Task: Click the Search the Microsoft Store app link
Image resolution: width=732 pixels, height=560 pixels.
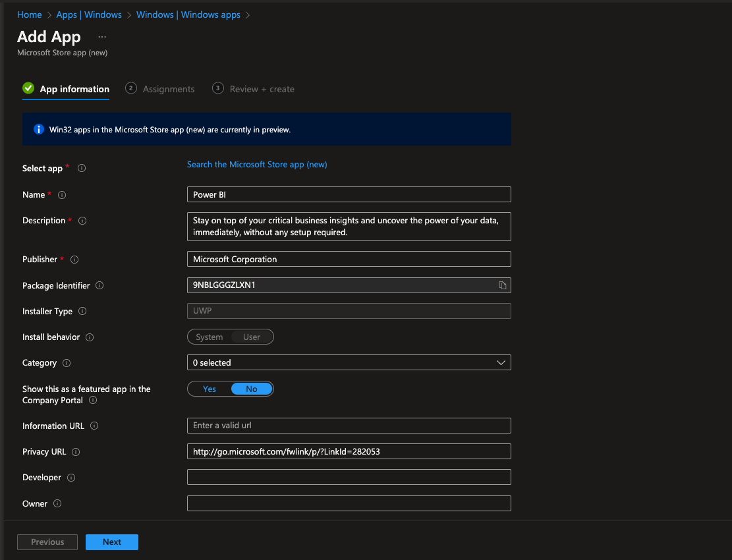Action: [256, 164]
